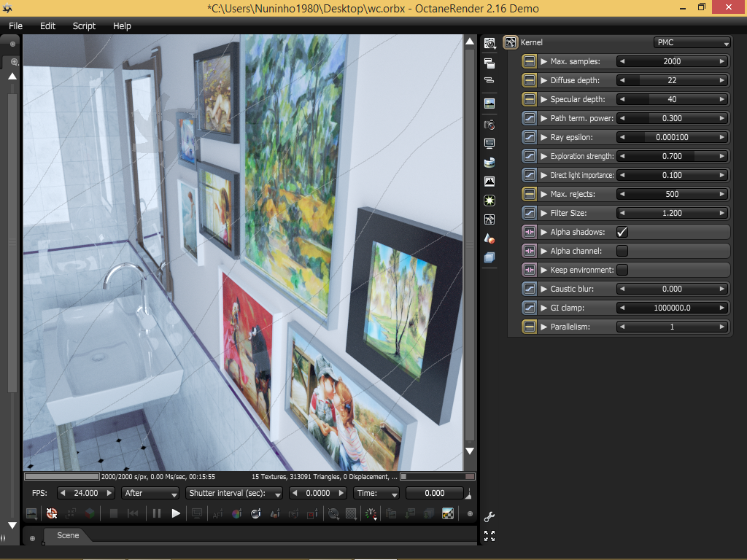Open the PMC kernel type dropdown
This screenshot has height=560, width=747.
pos(692,42)
